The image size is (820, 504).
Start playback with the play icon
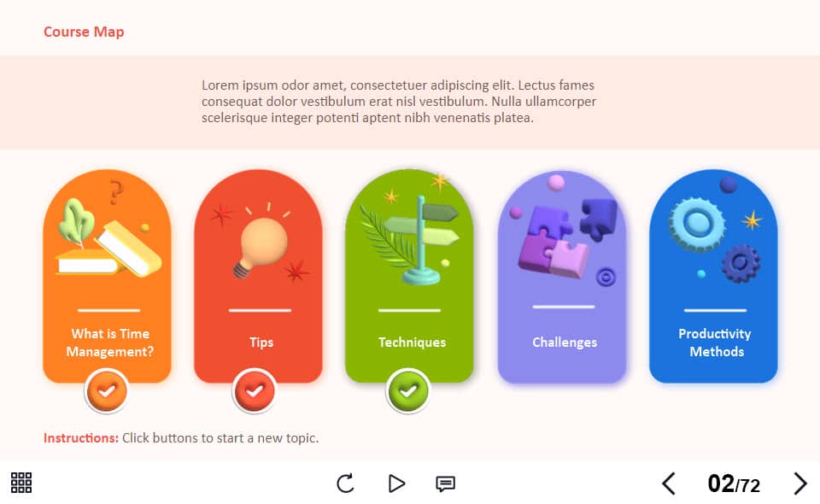(396, 483)
